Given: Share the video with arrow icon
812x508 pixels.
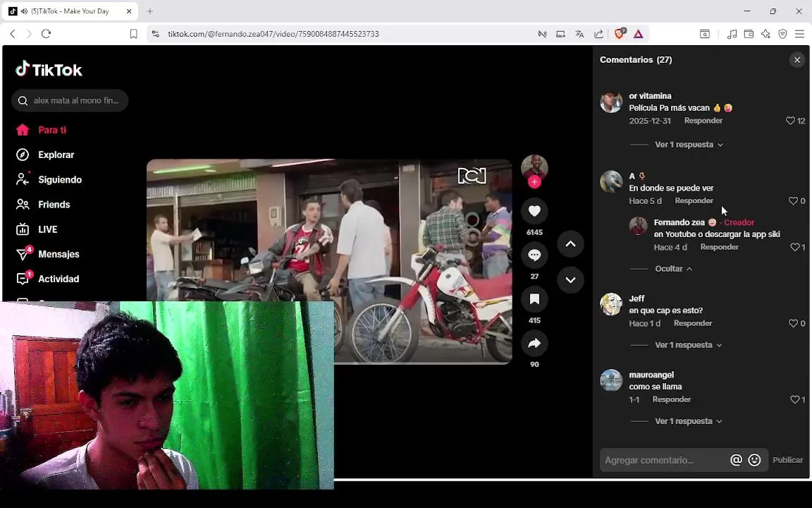Looking at the screenshot, I should pyautogui.click(x=534, y=343).
